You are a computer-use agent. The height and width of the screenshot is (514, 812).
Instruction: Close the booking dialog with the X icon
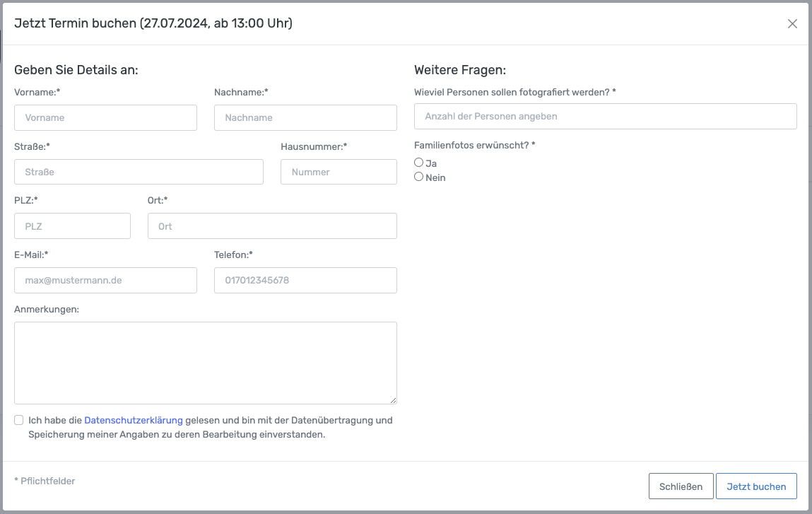792,23
